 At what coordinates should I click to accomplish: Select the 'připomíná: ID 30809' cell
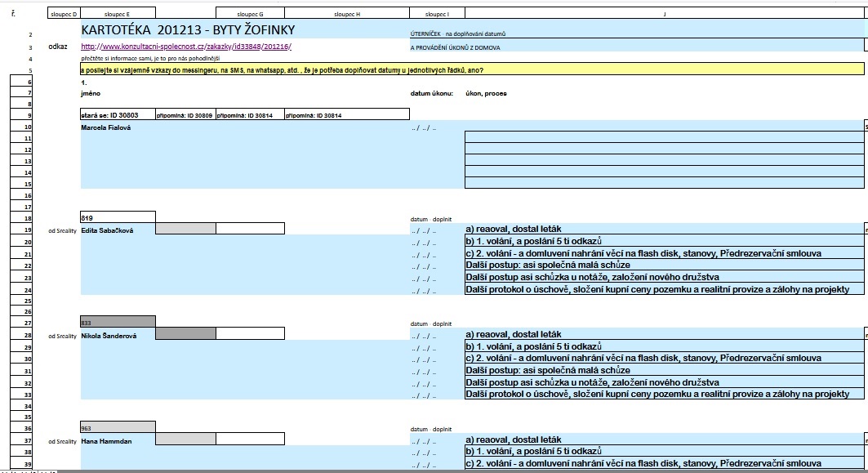pos(185,114)
